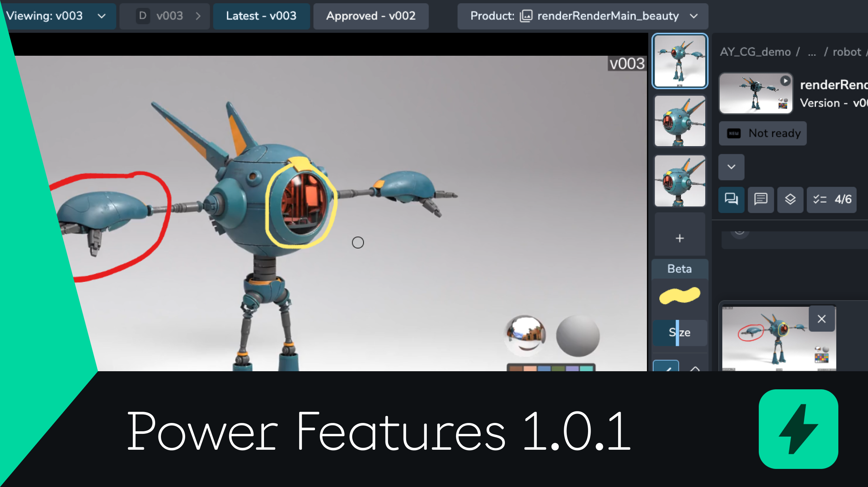Open the Product renderRenderMain_beauty dropdown
The width and height of the screenshot is (868, 487).
pos(582,16)
